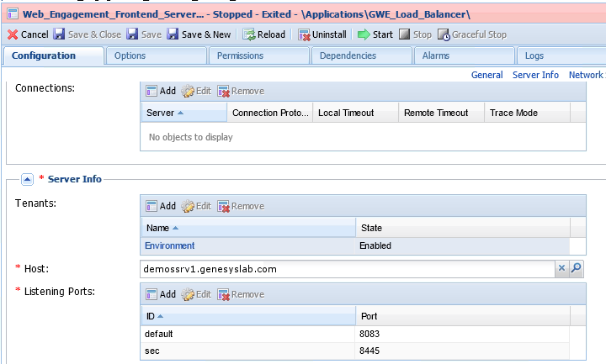Add a new listening port
606x364 pixels.
coord(161,294)
